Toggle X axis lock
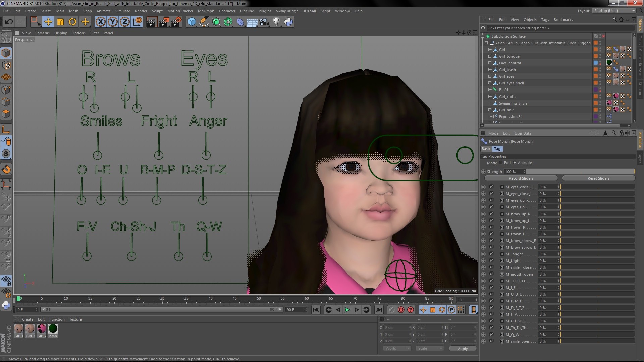The width and height of the screenshot is (644, 362). pyautogui.click(x=100, y=22)
